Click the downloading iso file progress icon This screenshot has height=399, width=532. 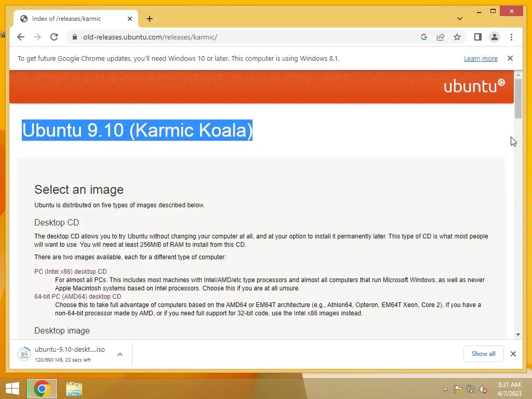(x=24, y=354)
